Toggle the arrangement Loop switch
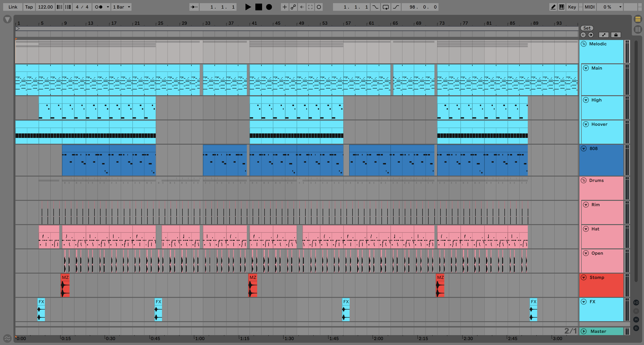This screenshot has width=644, height=345. pyautogui.click(x=386, y=7)
